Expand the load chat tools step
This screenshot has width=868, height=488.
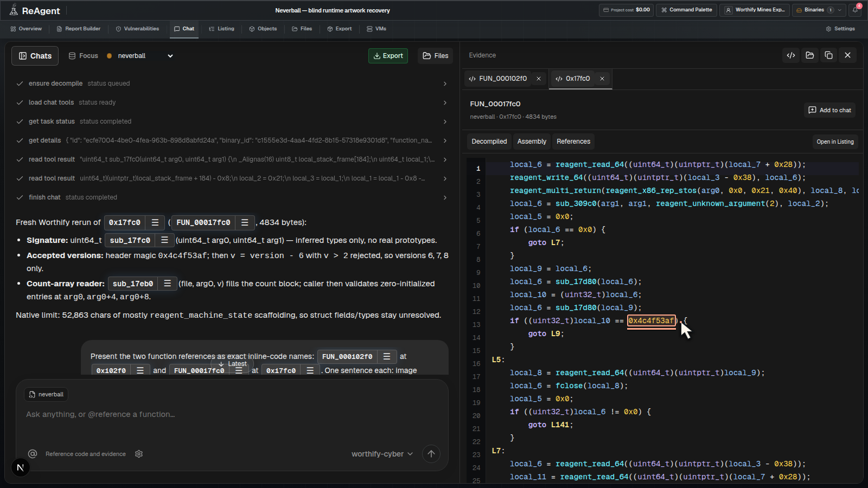[x=232, y=102]
